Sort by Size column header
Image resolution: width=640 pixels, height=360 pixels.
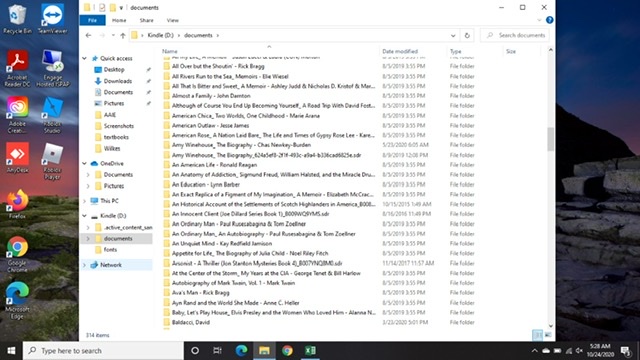(x=511, y=51)
